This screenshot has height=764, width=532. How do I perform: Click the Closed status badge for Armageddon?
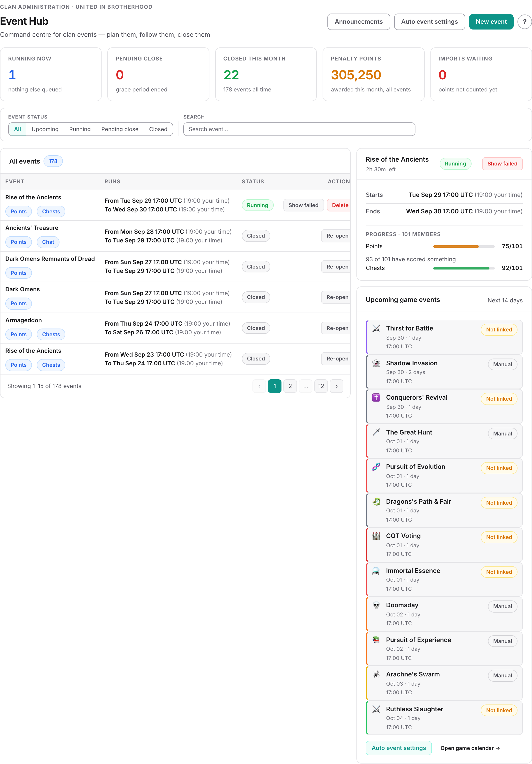click(x=256, y=328)
